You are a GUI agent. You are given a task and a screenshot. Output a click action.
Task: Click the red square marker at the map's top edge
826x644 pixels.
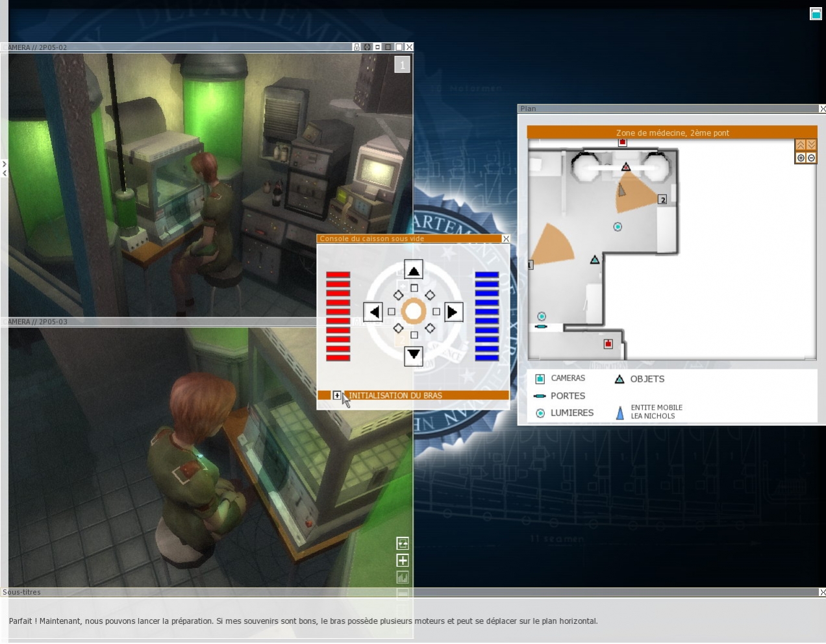[622, 142]
